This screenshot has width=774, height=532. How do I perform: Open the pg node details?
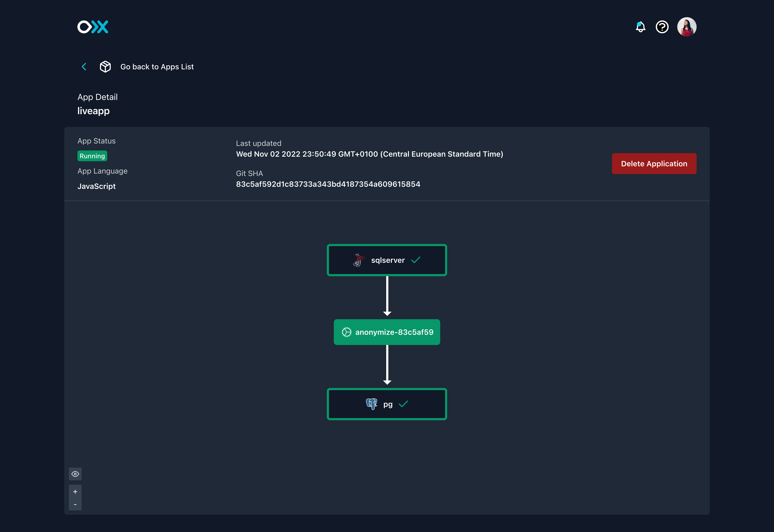coord(387,404)
